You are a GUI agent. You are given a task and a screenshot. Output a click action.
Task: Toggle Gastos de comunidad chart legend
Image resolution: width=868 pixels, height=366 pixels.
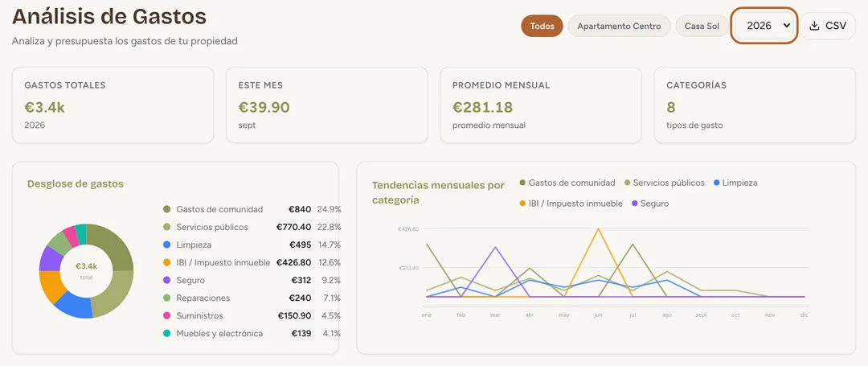click(567, 183)
